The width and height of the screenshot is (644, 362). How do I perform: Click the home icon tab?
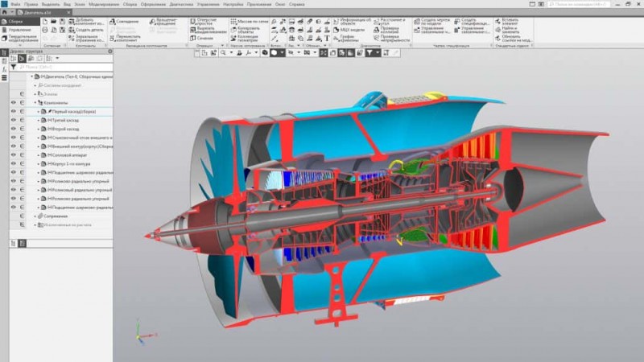coord(5,13)
